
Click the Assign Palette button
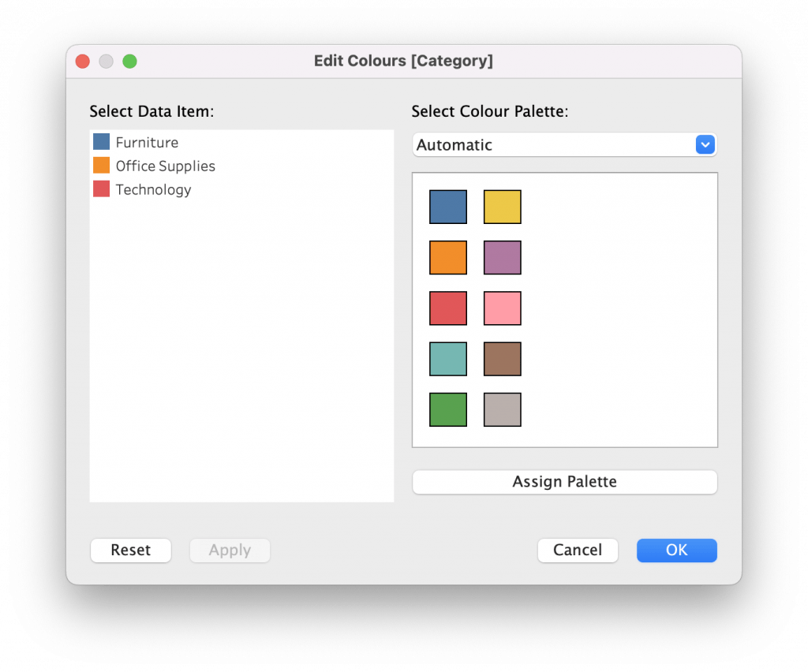coord(564,482)
